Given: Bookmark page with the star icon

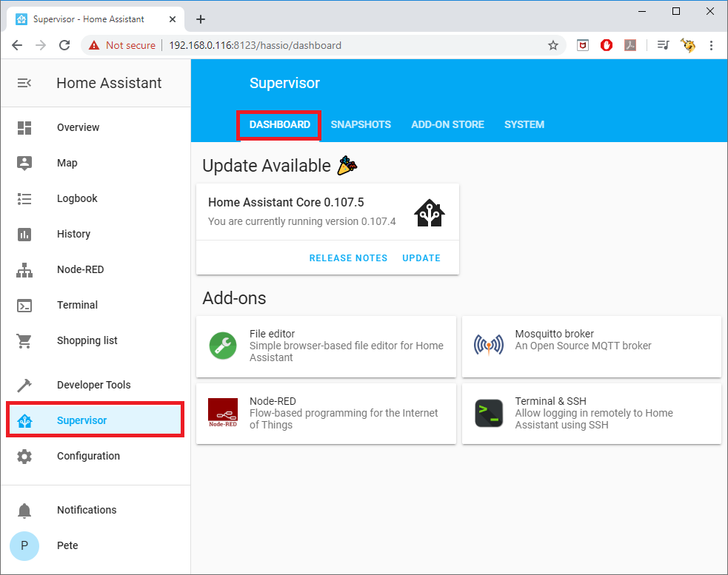Looking at the screenshot, I should tap(552, 45).
